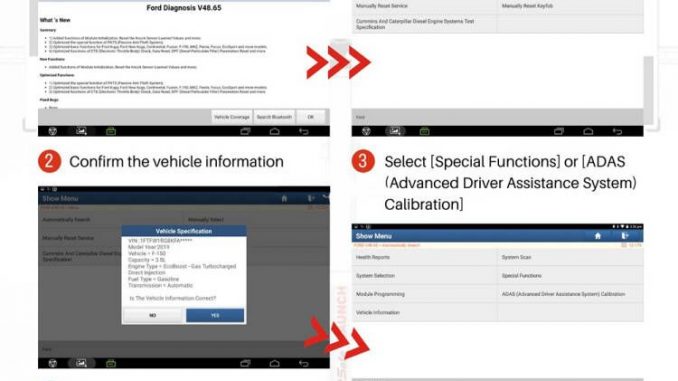Tap recent apps icon on Vehicle Specification screen

pos(245,364)
